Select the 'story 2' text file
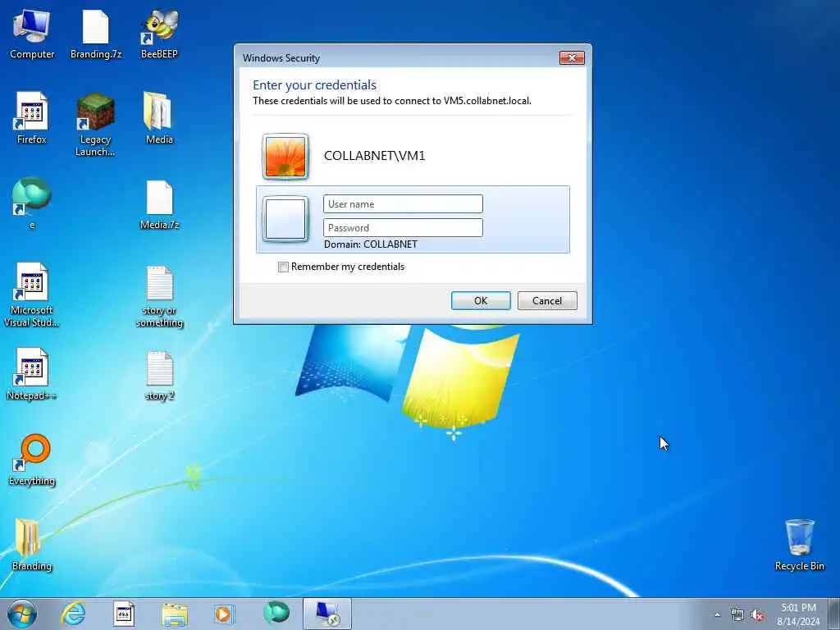 click(159, 376)
